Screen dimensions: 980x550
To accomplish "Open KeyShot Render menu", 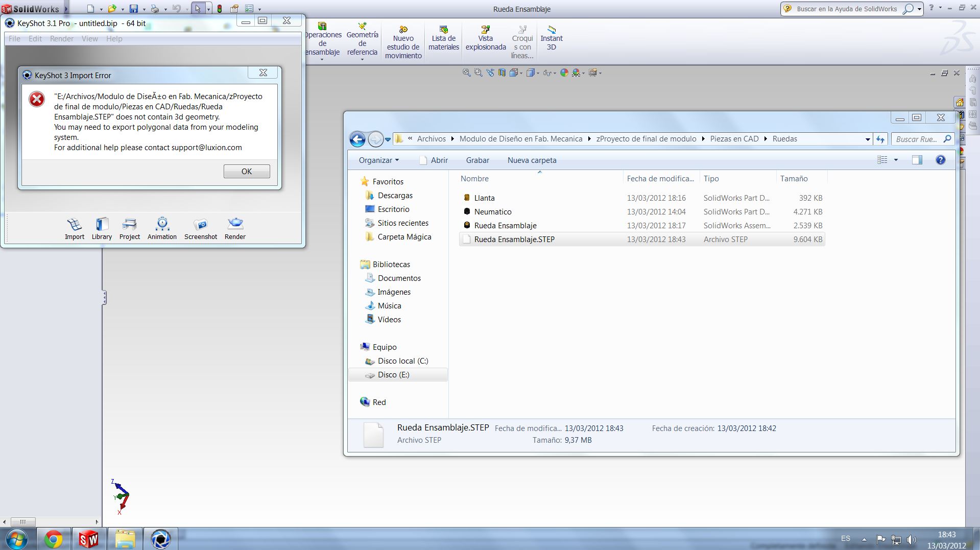I will pos(62,39).
